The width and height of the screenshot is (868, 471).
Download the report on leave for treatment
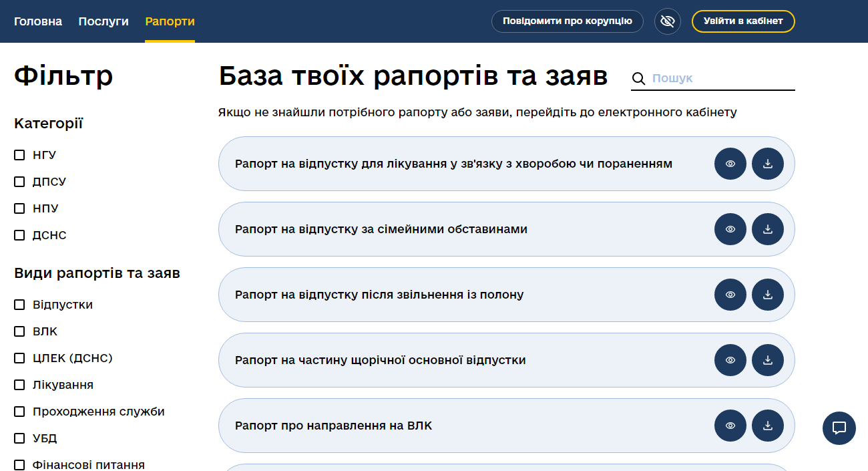coord(768,164)
